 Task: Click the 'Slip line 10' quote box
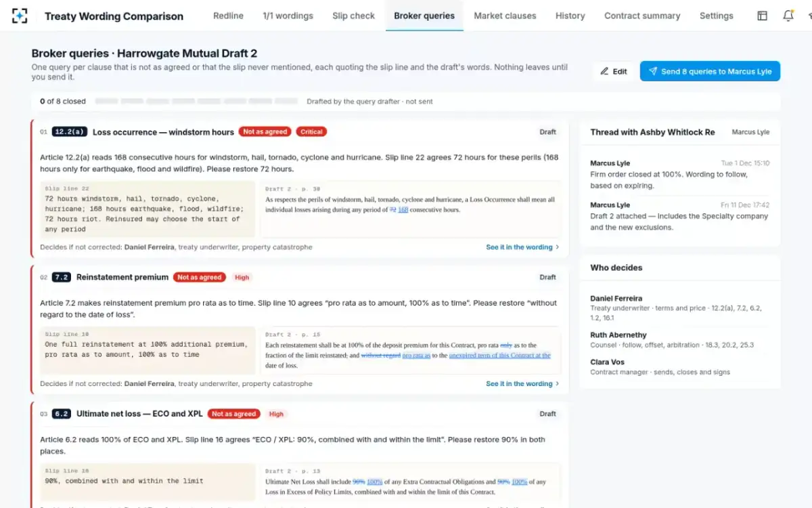(x=148, y=350)
